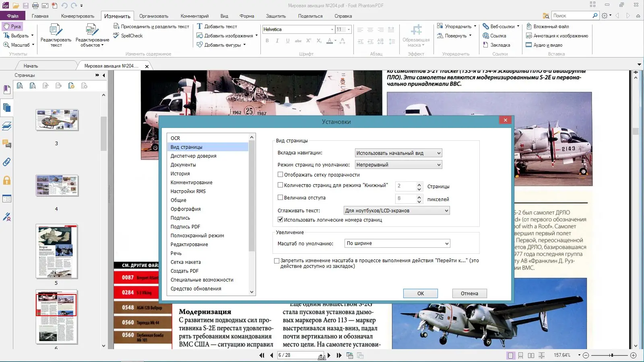Click the Поиск search field

572,16
